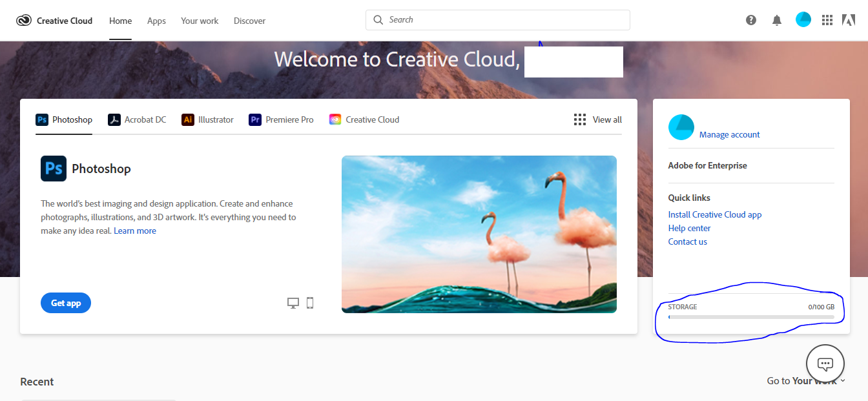Click the Search input field
Viewport: 868px width, 401px height.
pos(498,20)
